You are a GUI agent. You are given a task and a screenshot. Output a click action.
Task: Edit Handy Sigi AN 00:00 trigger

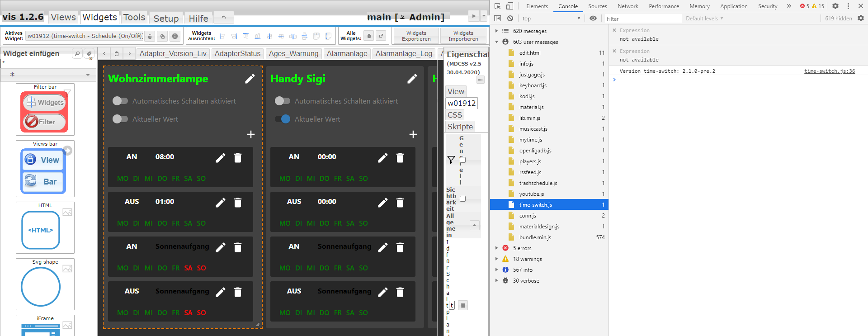point(383,158)
